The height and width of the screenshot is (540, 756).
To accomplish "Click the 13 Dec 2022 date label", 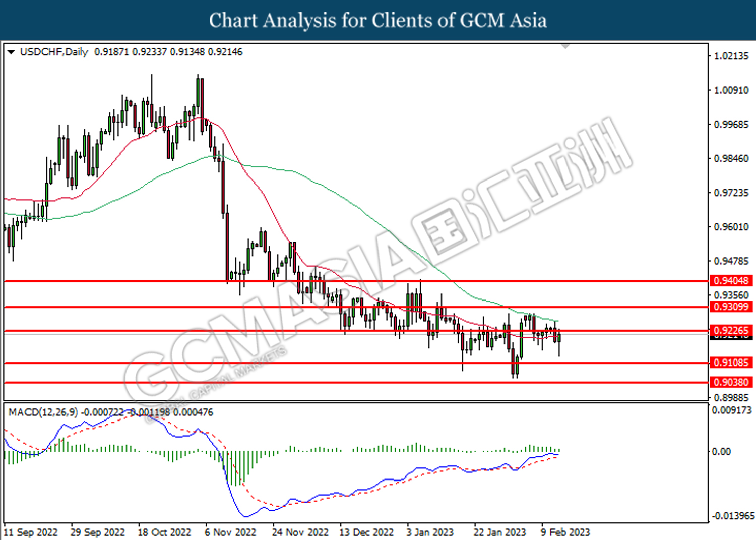I will pyautogui.click(x=366, y=532).
